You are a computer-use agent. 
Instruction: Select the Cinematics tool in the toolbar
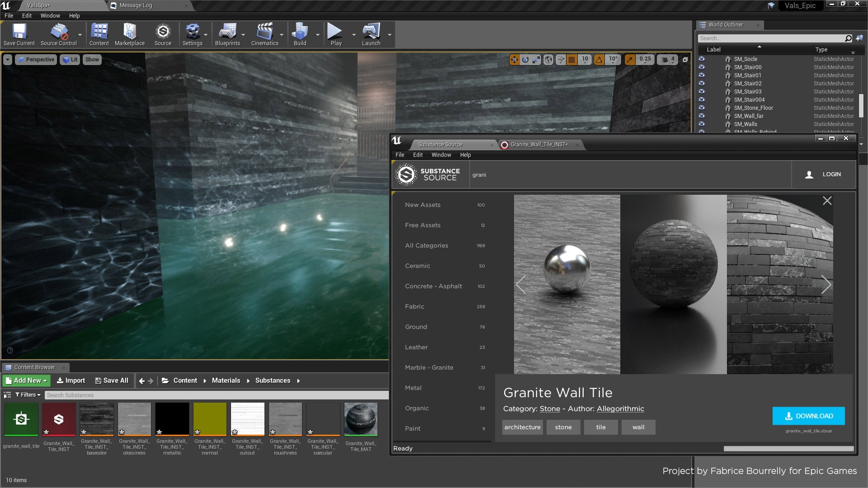(x=265, y=34)
